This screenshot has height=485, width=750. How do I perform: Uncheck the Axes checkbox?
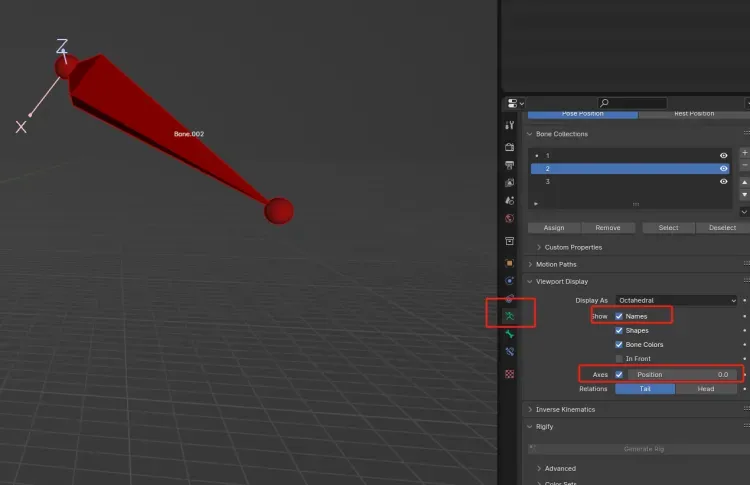pyautogui.click(x=619, y=375)
